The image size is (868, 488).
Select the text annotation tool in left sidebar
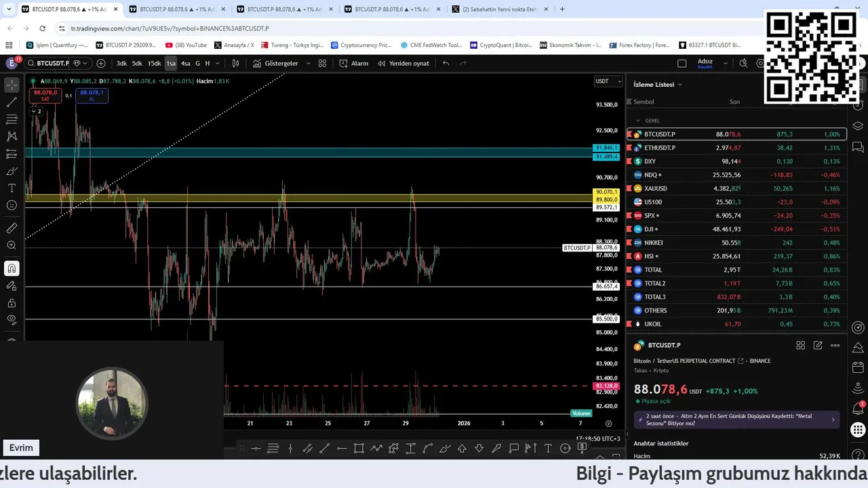(x=12, y=188)
